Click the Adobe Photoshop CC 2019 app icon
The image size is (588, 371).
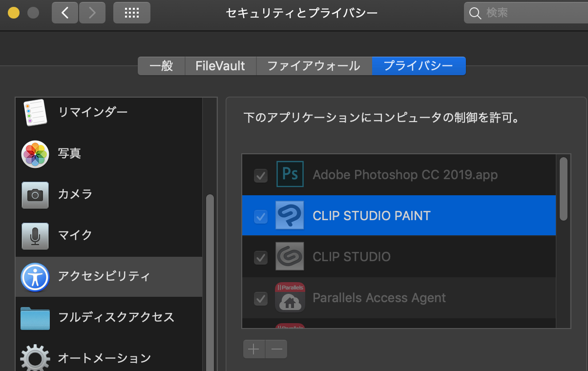point(290,175)
